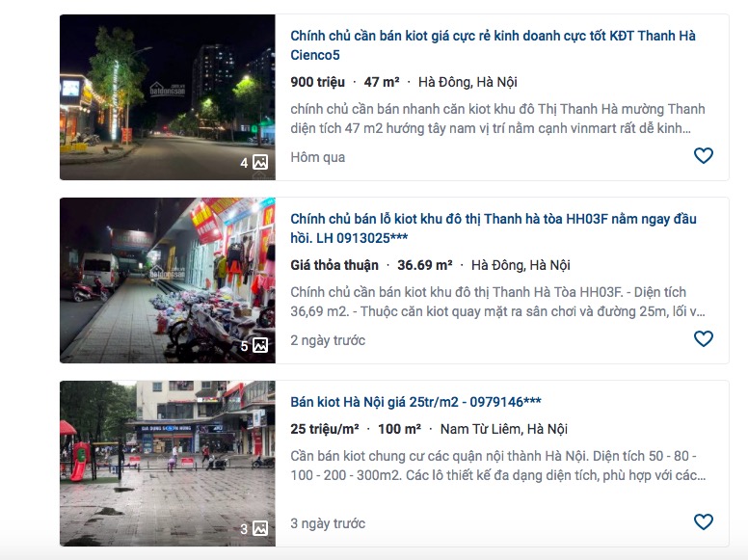748x560 pixels.
Task: View the playground courtyard listing thumbnail
Action: (168, 464)
